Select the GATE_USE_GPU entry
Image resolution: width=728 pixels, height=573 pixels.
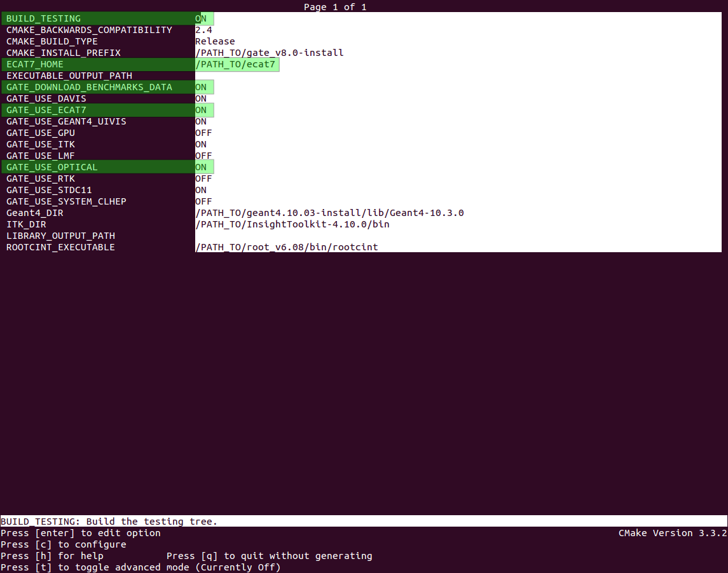pos(41,133)
